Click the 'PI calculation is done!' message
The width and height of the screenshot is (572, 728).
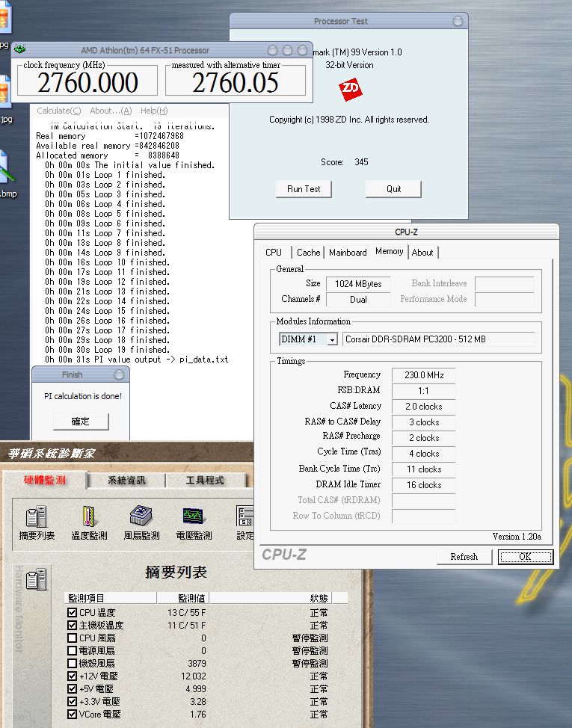83,396
